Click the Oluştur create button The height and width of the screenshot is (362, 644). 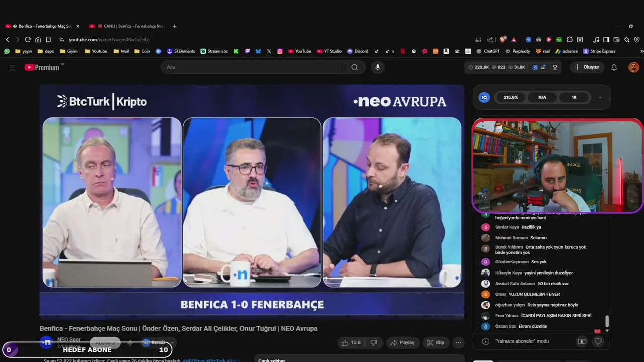[x=587, y=67]
